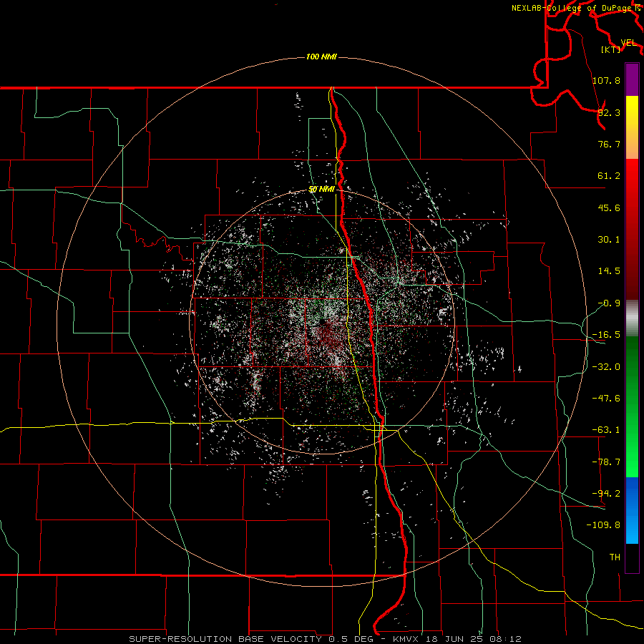The width and height of the screenshot is (644, 644).
Task: Pick the purple segment of the velocity color bar
Action: pos(632,79)
